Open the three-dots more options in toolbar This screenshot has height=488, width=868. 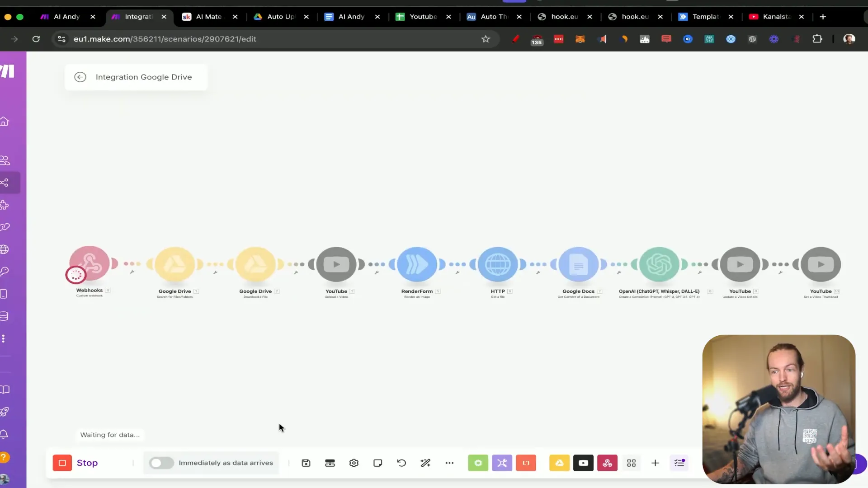[x=449, y=463]
